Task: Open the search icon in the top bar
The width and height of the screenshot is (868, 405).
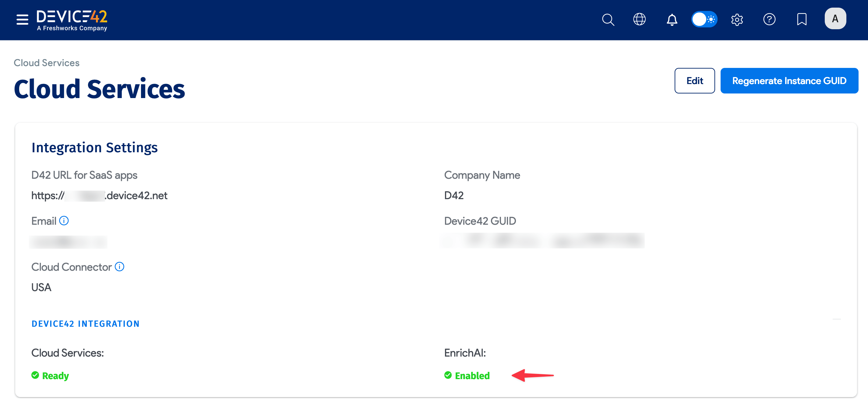Action: click(608, 19)
